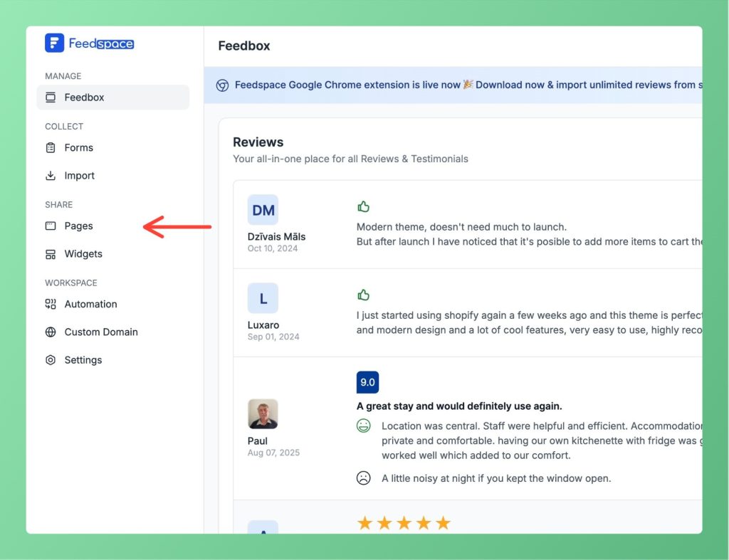This screenshot has width=729, height=560.
Task: Click the Settings hexagon icon
Action: click(x=51, y=360)
